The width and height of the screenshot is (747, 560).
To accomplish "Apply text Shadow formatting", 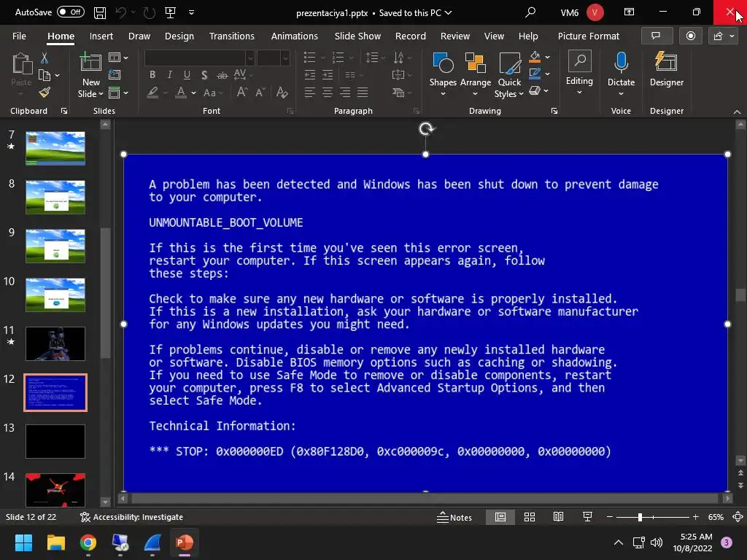I will click(204, 75).
